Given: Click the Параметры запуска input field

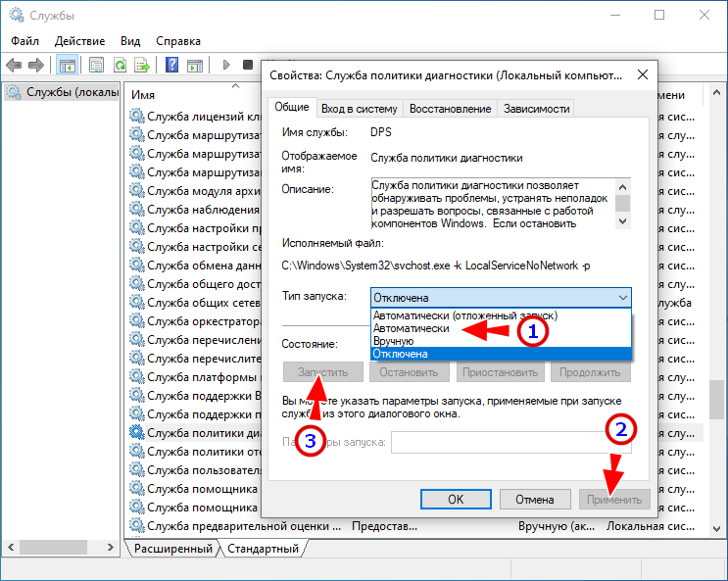Looking at the screenshot, I should [511, 442].
